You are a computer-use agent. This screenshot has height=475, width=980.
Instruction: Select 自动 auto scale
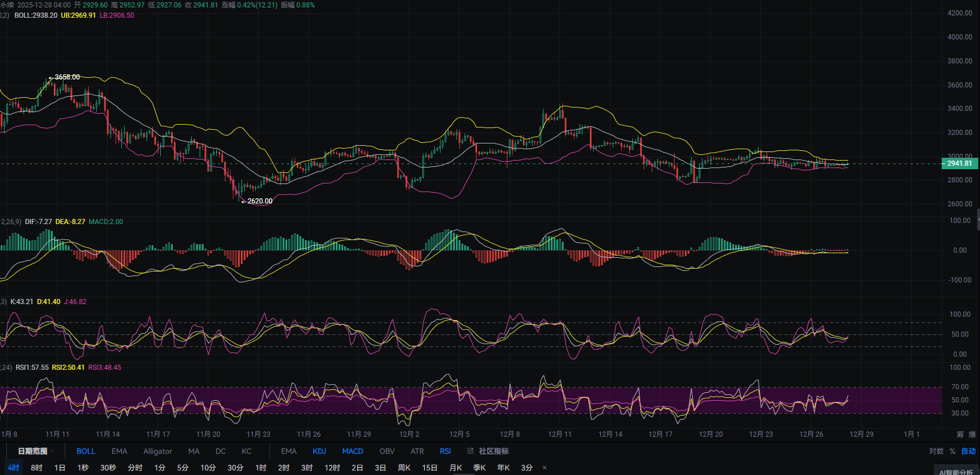point(969,451)
